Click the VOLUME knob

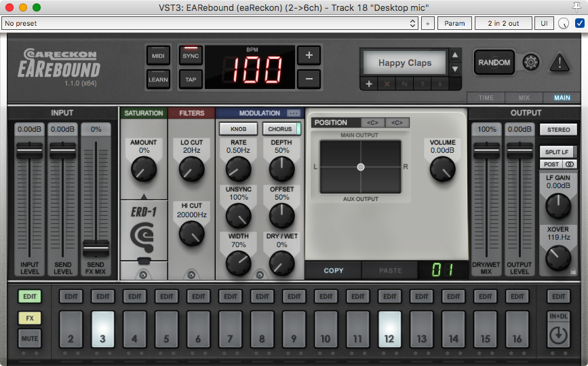pos(442,169)
